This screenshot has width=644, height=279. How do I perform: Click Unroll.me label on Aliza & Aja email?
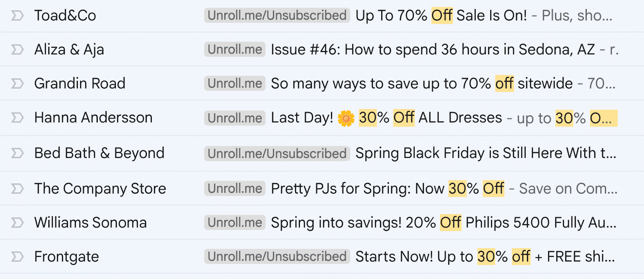(235, 50)
